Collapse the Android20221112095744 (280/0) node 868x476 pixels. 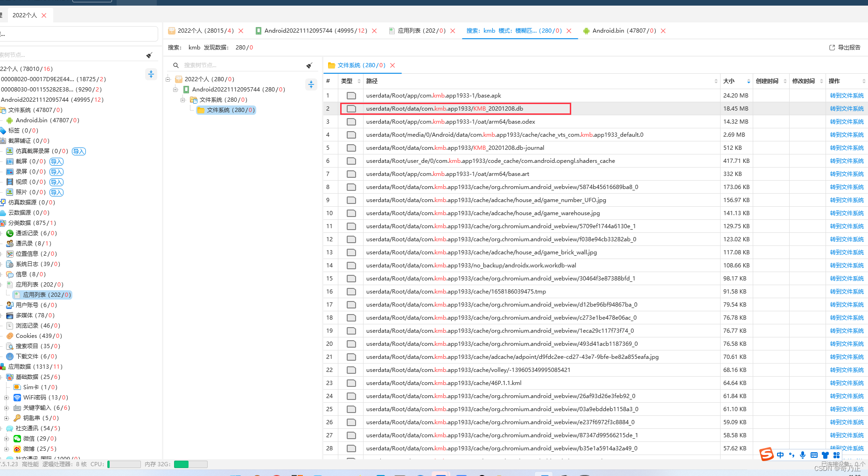click(175, 90)
